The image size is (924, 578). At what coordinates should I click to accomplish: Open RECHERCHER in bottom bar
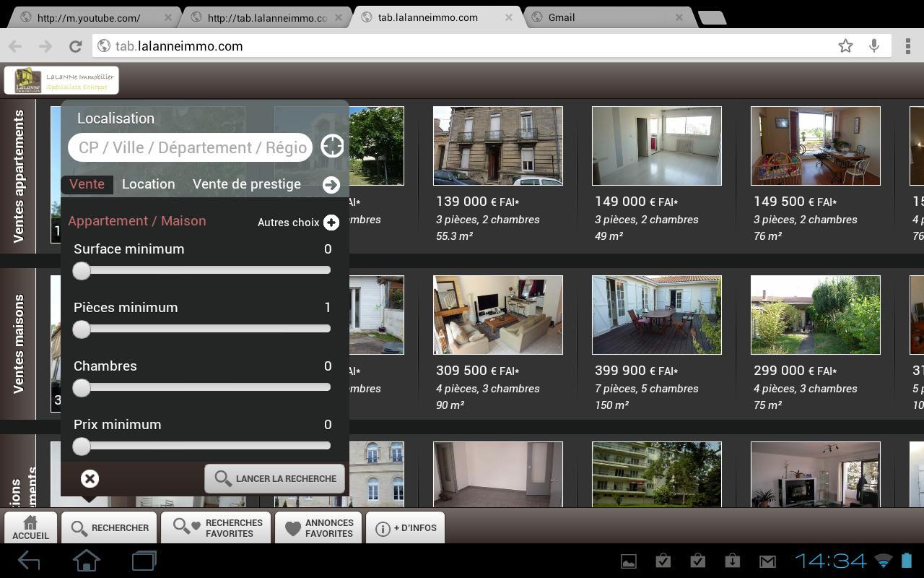[110, 527]
